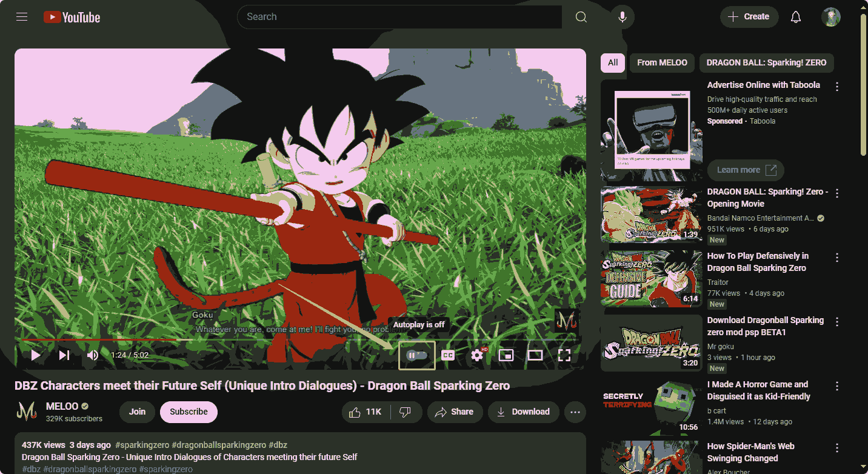This screenshot has width=868, height=474.
Task: Open 'Download Dragonball Sparking zero mod' title
Action: point(766,326)
